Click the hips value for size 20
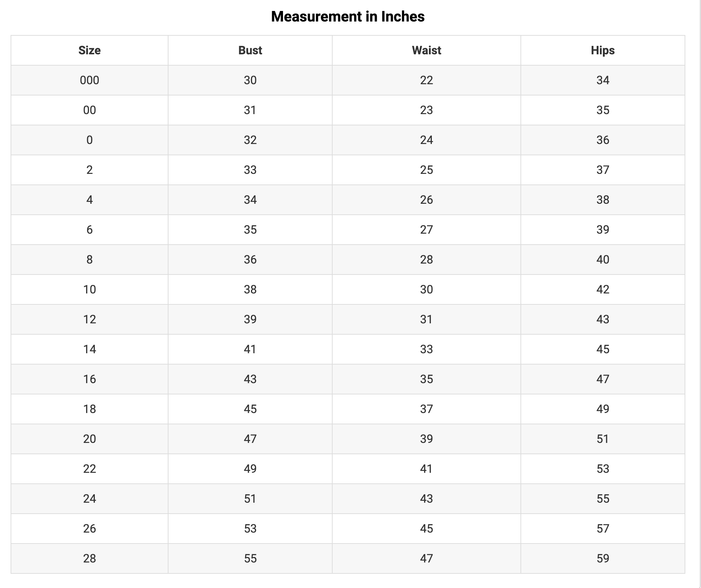Image resolution: width=701 pixels, height=588 pixels. tap(603, 439)
